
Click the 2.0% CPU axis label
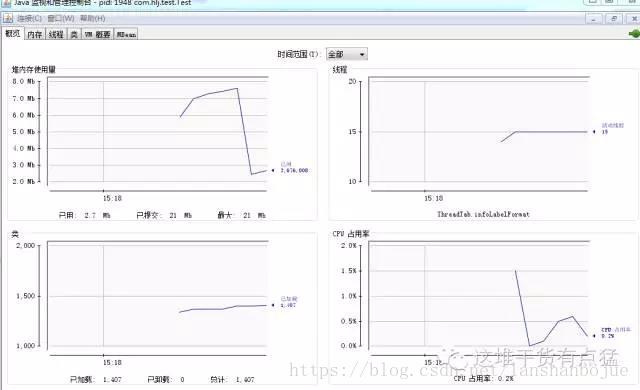coord(349,246)
